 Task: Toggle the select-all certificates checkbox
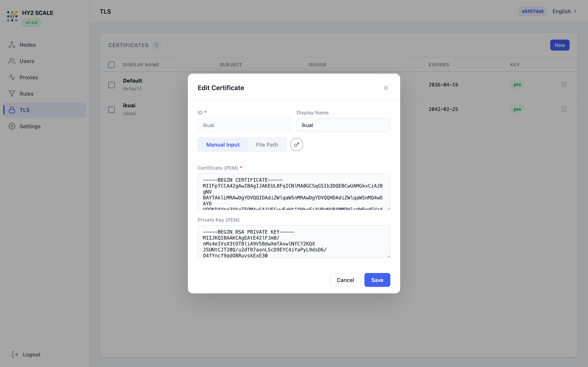(x=111, y=65)
